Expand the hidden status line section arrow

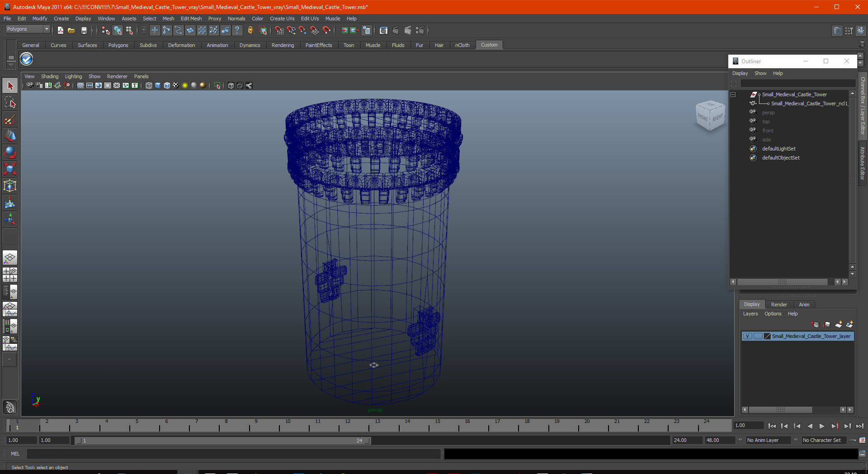pyautogui.click(x=428, y=30)
